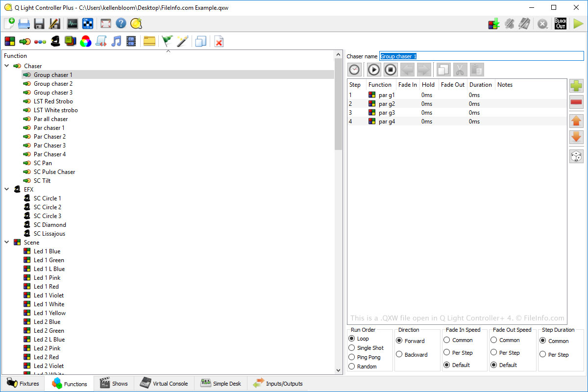Add a new video function
Image resolution: width=588 pixels, height=392 pixels.
click(131, 42)
